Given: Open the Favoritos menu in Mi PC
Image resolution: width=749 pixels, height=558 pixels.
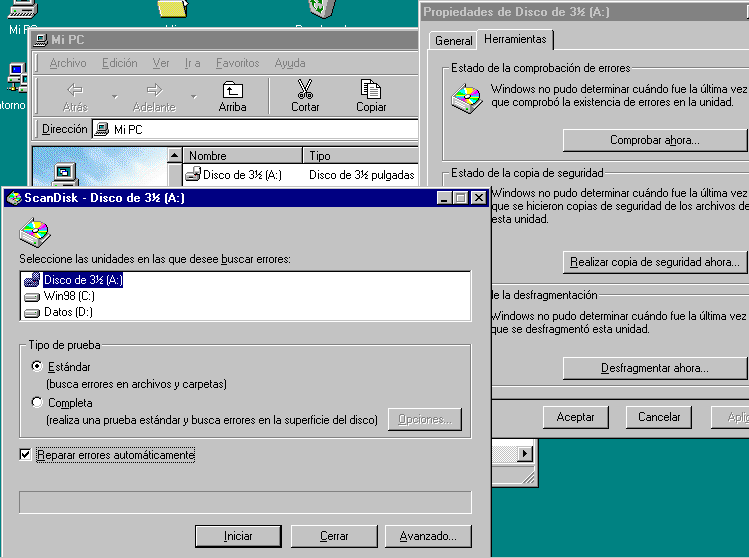Looking at the screenshot, I should coord(237,63).
